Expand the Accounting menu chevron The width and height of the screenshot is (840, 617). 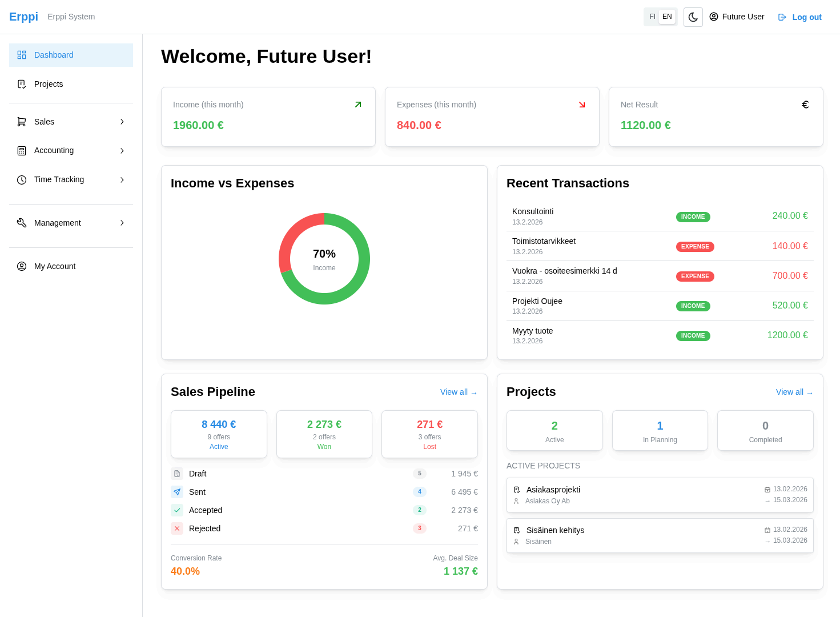[x=122, y=151]
